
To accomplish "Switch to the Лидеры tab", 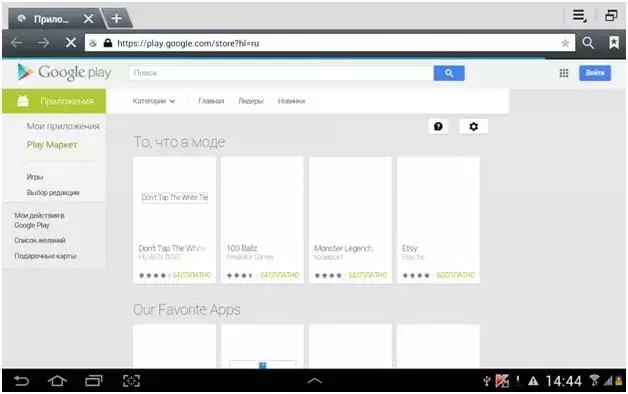I will (x=251, y=101).
